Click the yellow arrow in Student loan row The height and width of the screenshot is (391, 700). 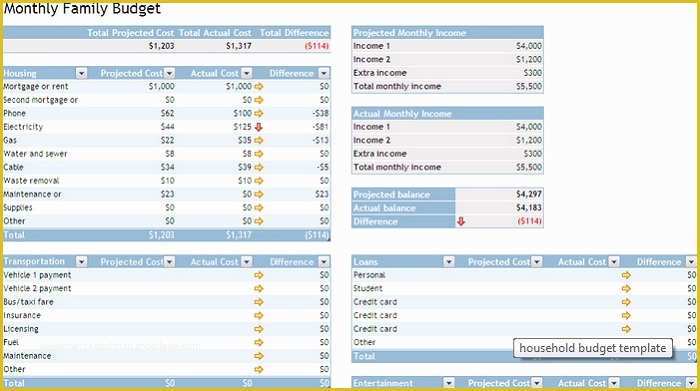point(626,288)
